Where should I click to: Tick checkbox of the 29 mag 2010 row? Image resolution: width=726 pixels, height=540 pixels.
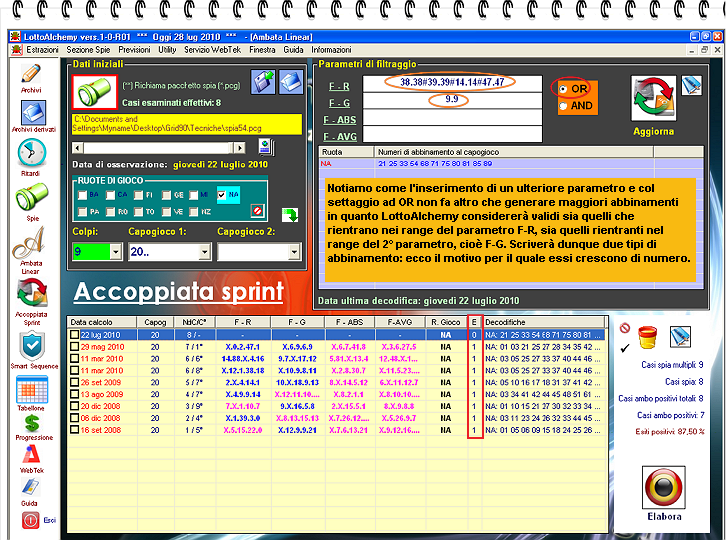click(x=75, y=346)
